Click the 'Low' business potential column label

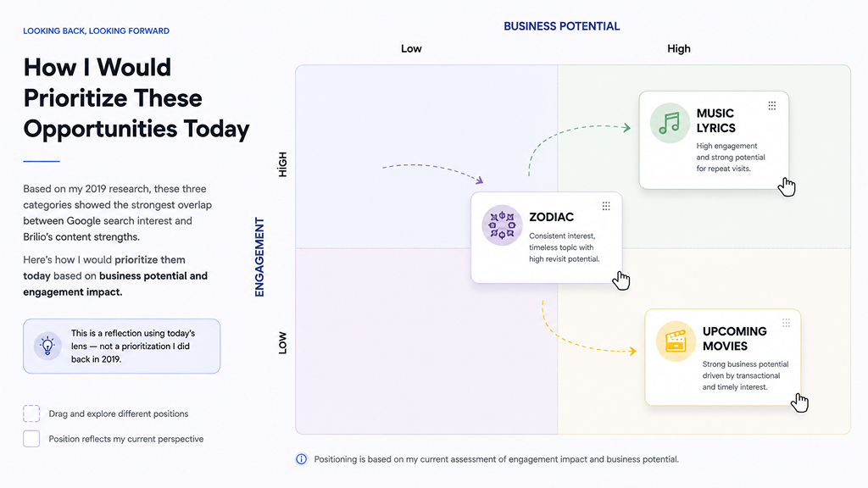(411, 48)
